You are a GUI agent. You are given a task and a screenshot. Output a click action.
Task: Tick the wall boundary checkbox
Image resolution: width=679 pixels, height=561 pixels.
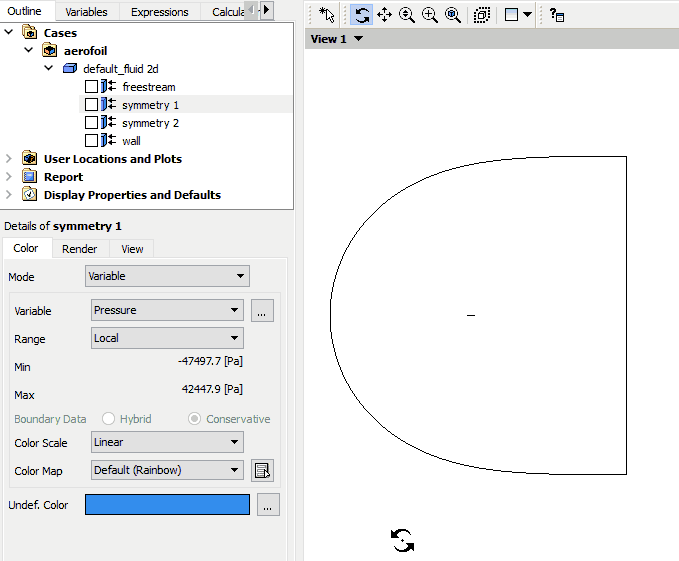pyautogui.click(x=92, y=141)
